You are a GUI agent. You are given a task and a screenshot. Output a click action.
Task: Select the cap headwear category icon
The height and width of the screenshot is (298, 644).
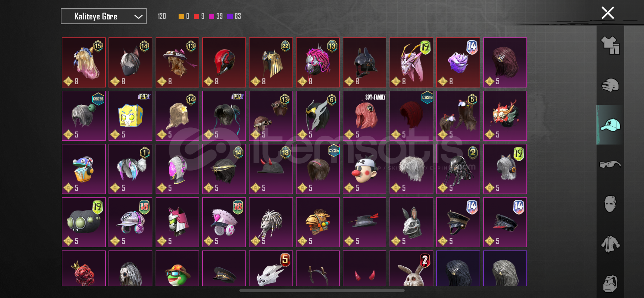(x=610, y=125)
